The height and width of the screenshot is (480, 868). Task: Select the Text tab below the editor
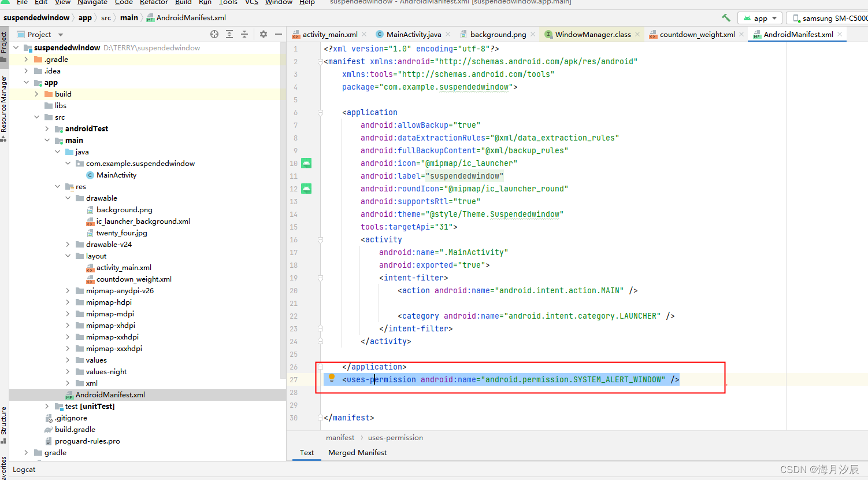[x=307, y=452]
